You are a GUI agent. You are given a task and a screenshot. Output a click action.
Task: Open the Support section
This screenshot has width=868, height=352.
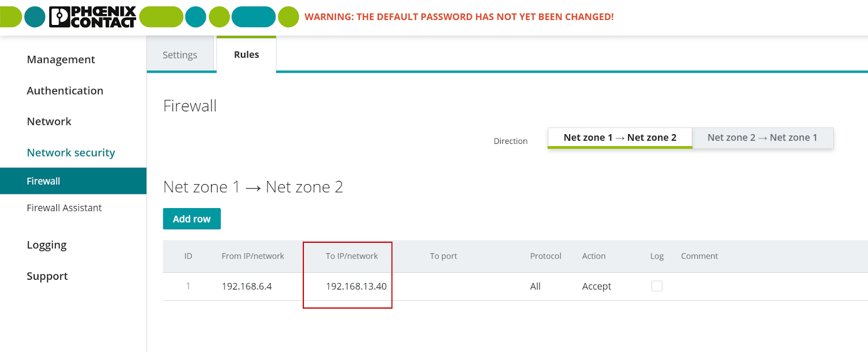(47, 276)
